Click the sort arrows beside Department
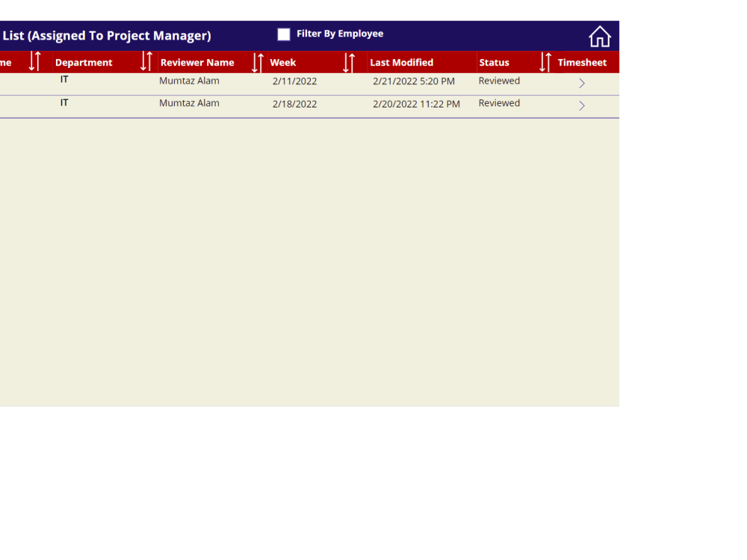Viewport: 747px width, 560px height. point(146,62)
